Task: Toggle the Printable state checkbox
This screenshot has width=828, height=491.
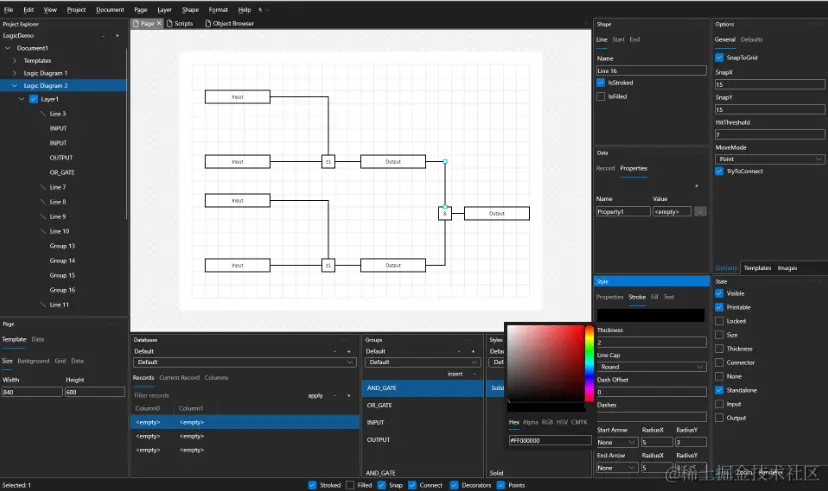Action: [x=719, y=307]
